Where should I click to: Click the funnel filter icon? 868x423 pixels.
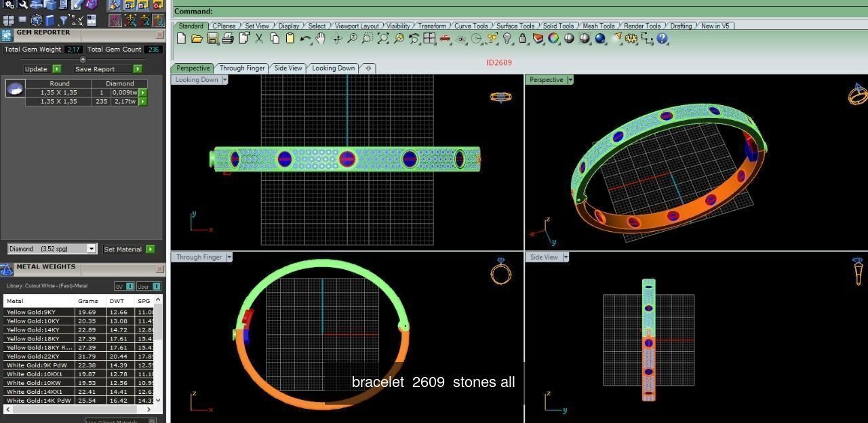pyautogui.click(x=63, y=20)
